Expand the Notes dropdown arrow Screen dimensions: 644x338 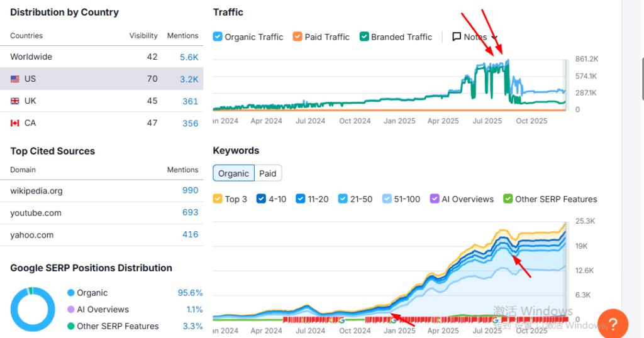coord(494,37)
